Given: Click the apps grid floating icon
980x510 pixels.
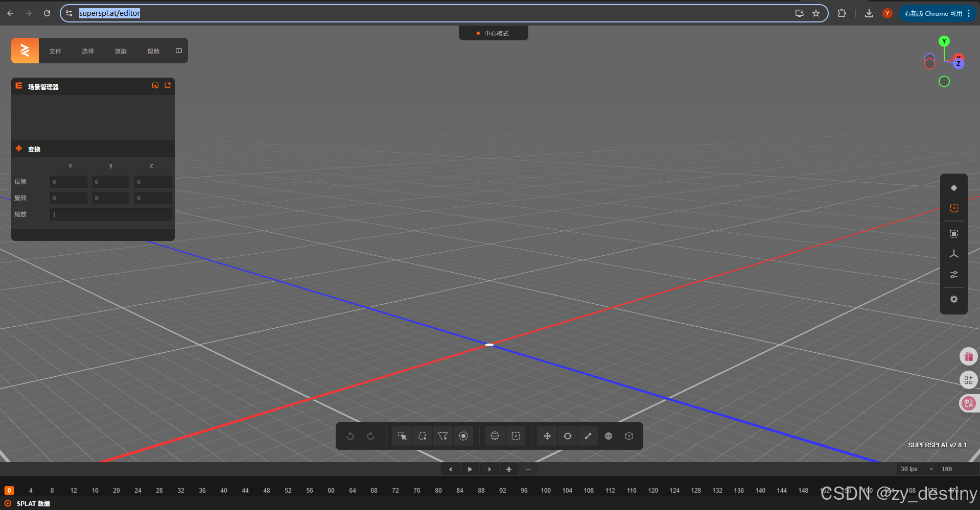Looking at the screenshot, I should click(969, 380).
